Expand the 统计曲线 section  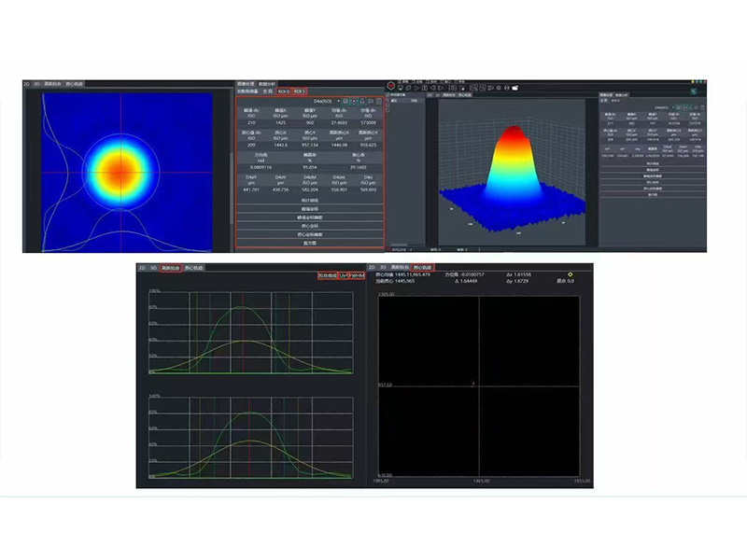(x=308, y=201)
